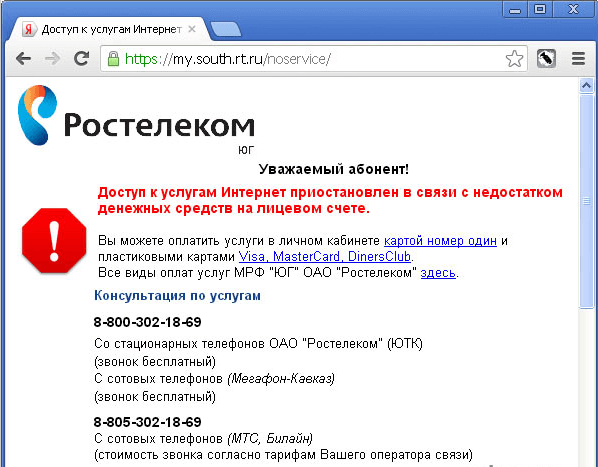
Task: Click the 'С сотовых телефонов (МТС, Билайн)' line
Action: click(203, 438)
